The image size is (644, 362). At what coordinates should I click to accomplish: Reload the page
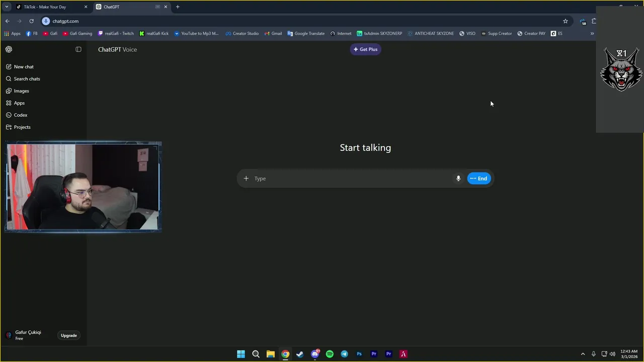[x=31, y=21]
